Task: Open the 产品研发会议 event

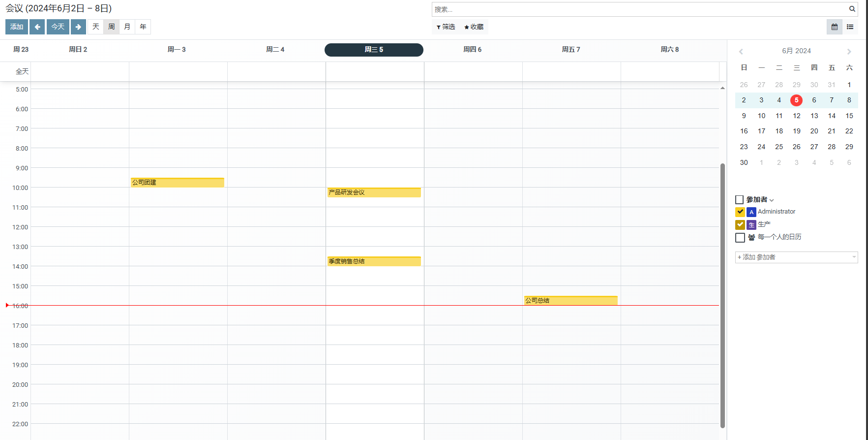Action: click(x=374, y=192)
